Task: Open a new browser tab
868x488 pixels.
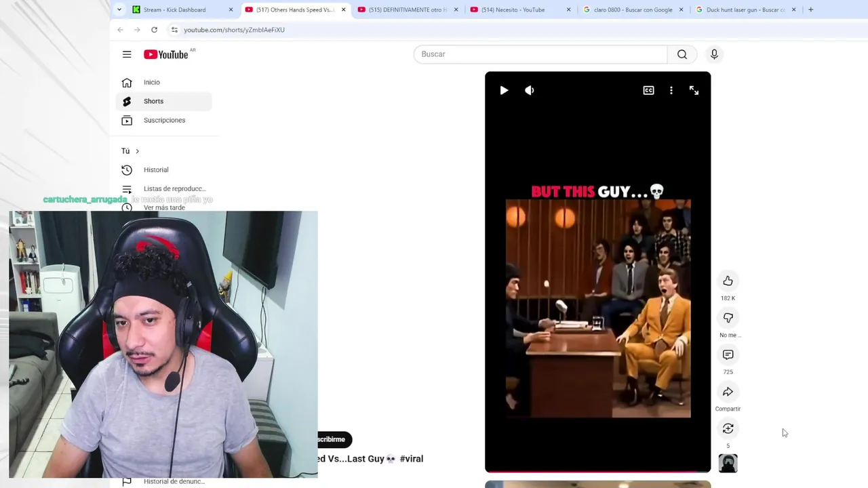Action: [810, 9]
